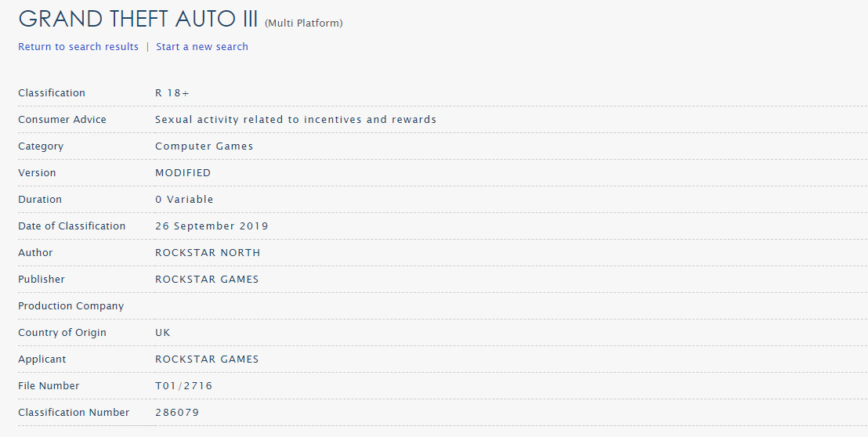Viewport: 868px width, 437px height.
Task: Click the Publisher field label
Action: [x=42, y=279]
